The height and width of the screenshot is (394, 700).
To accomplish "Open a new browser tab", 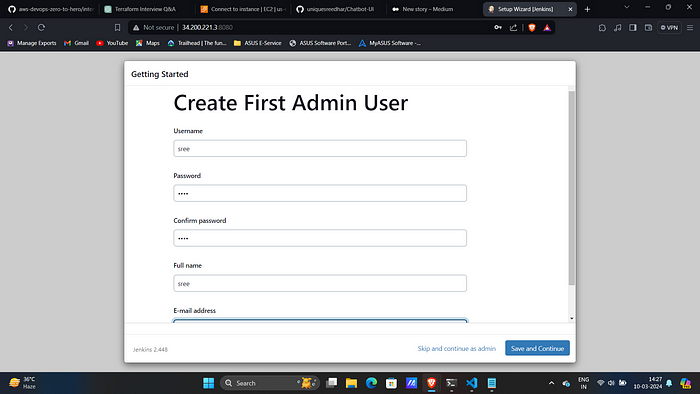I will pos(587,9).
